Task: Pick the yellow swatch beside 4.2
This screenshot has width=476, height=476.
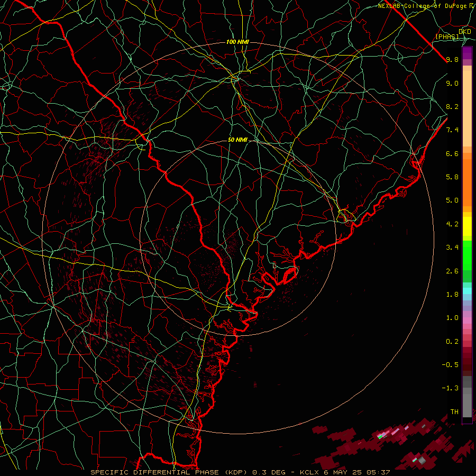Action: coord(467,226)
